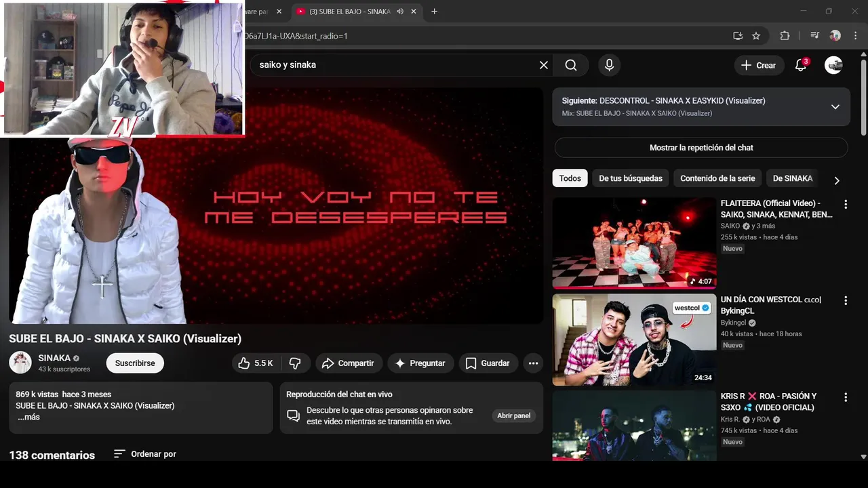Open SAIKO channel name under FLAITEERA
The image size is (868, 488).
tap(730, 226)
